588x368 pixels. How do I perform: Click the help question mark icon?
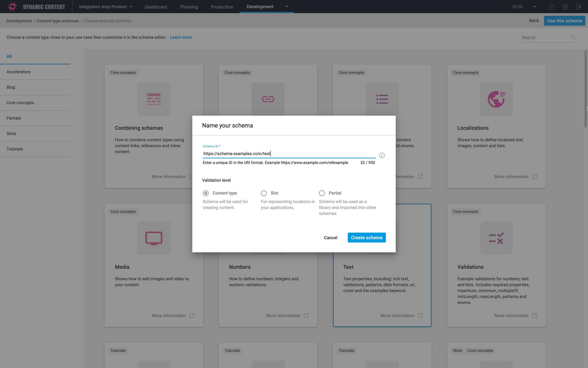pos(552,7)
